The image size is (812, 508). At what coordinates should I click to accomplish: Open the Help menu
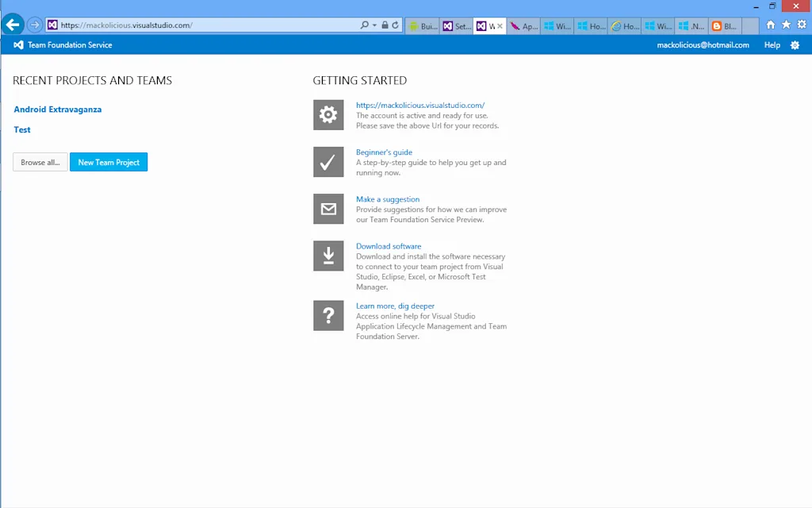pyautogui.click(x=772, y=45)
